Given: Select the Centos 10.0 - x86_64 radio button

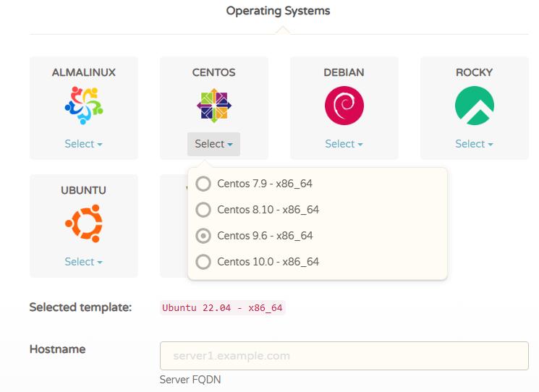Looking at the screenshot, I should pos(204,262).
